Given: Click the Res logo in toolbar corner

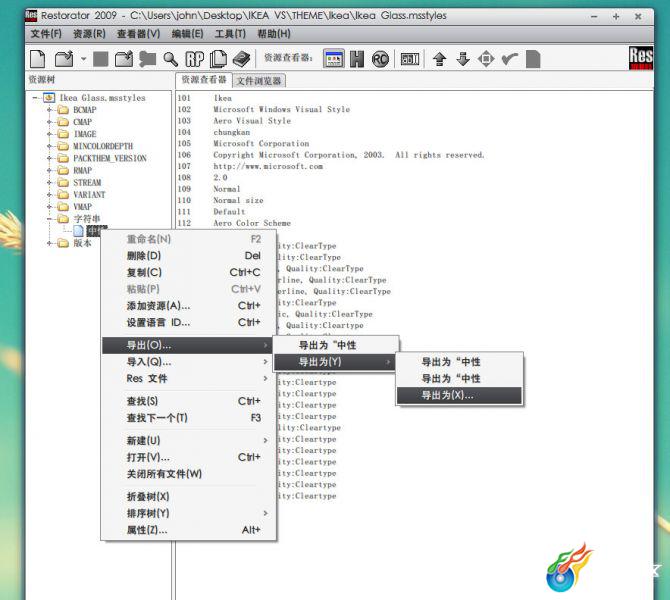Looking at the screenshot, I should coord(641,58).
